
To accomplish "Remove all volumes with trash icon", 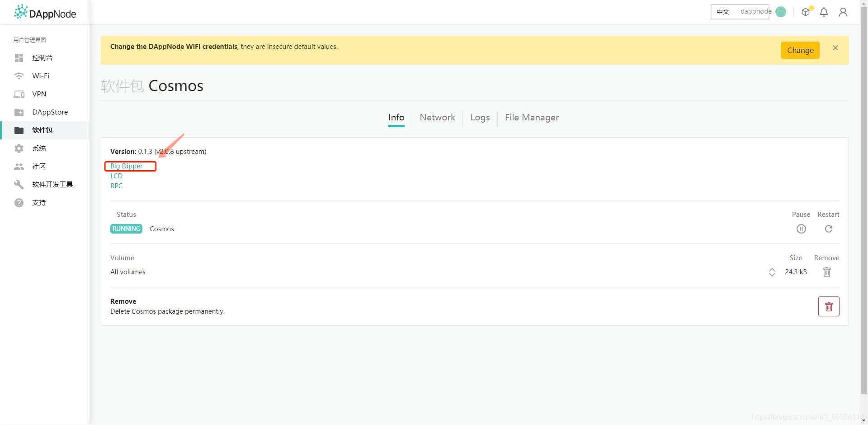I will click(827, 272).
